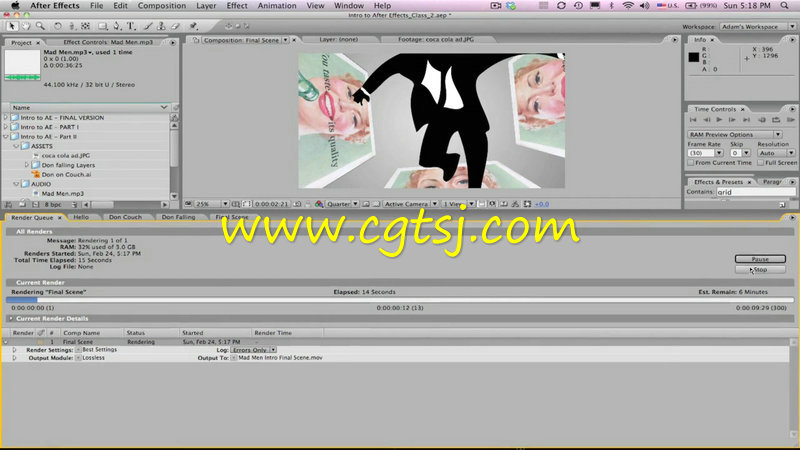Click Lossless output module link
The image size is (800, 450).
(93, 358)
